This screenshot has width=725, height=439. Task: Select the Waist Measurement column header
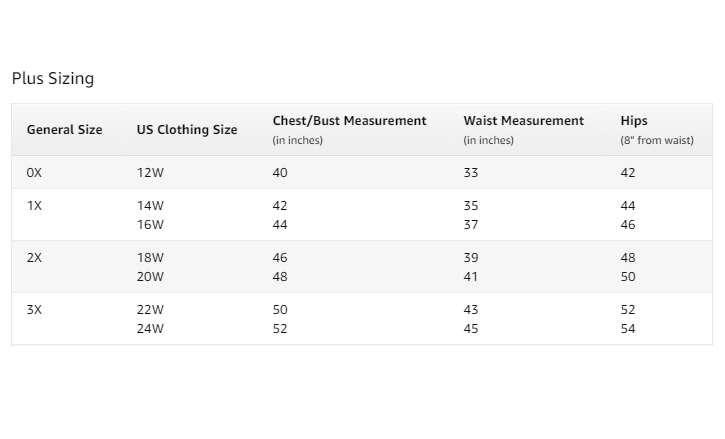pos(523,121)
